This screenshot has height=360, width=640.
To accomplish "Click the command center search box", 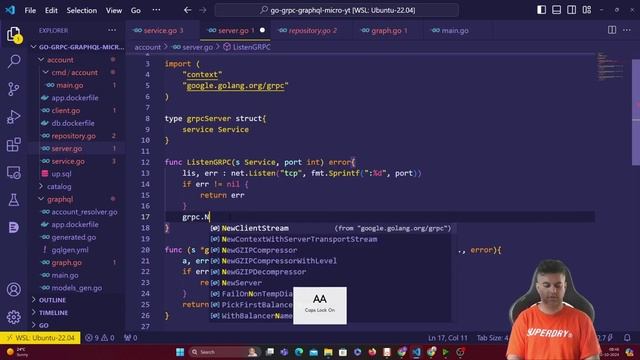I will (x=337, y=10).
